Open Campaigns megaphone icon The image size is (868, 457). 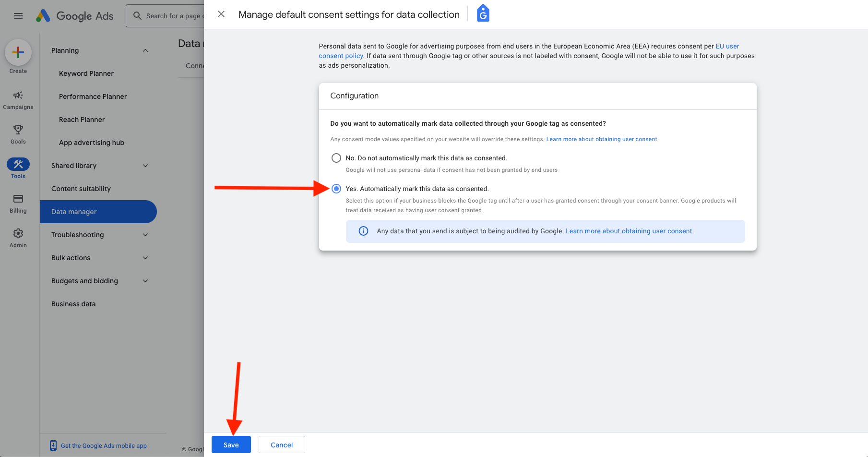[18, 95]
